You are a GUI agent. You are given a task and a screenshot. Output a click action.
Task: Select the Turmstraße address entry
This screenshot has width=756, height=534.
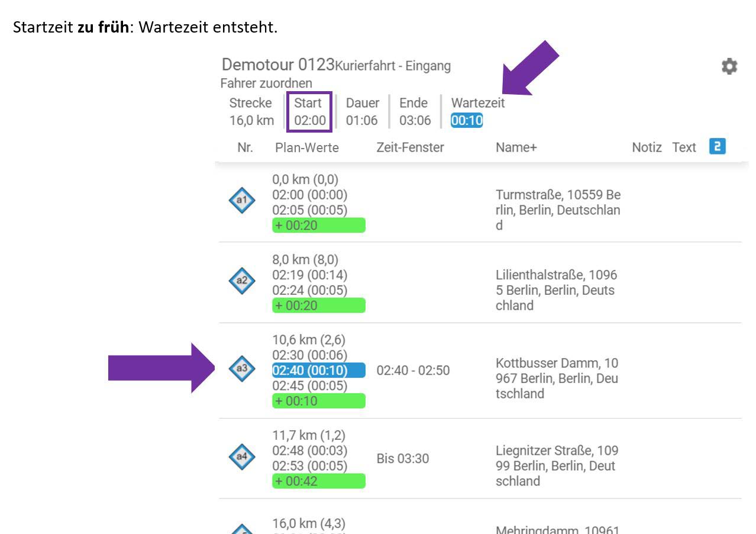[x=558, y=210]
